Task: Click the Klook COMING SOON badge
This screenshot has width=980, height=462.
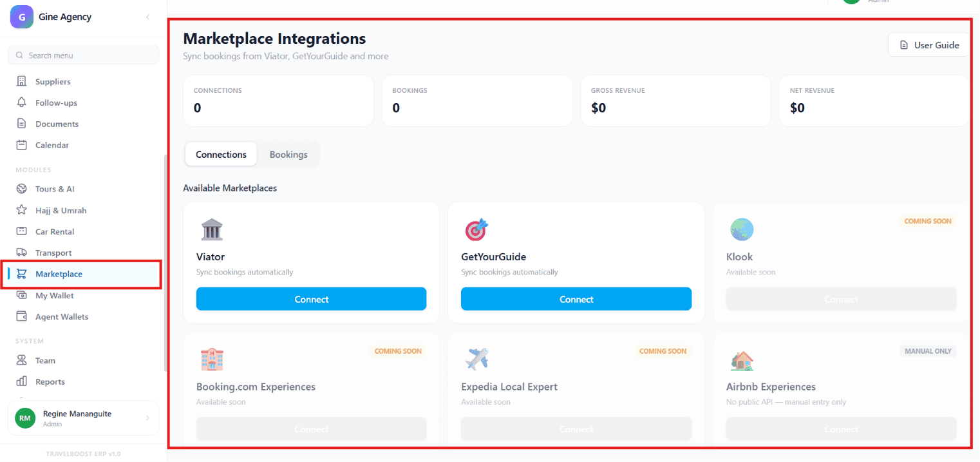Action: click(x=927, y=221)
